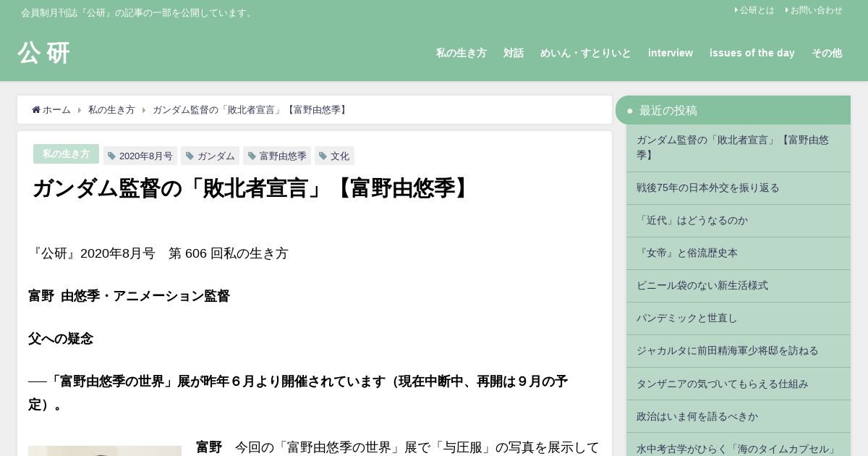868x456 pixels.
Task: Open お問い合わせ contact link
Action: point(816,10)
